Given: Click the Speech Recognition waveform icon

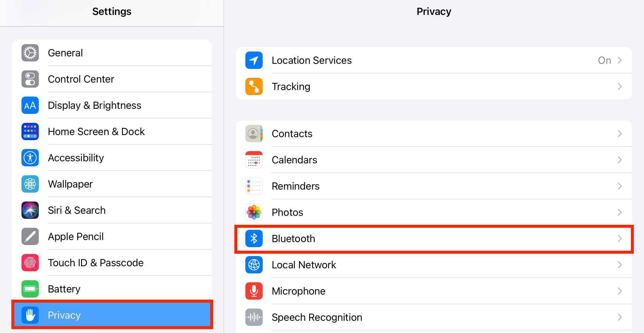Looking at the screenshot, I should pos(254,317).
